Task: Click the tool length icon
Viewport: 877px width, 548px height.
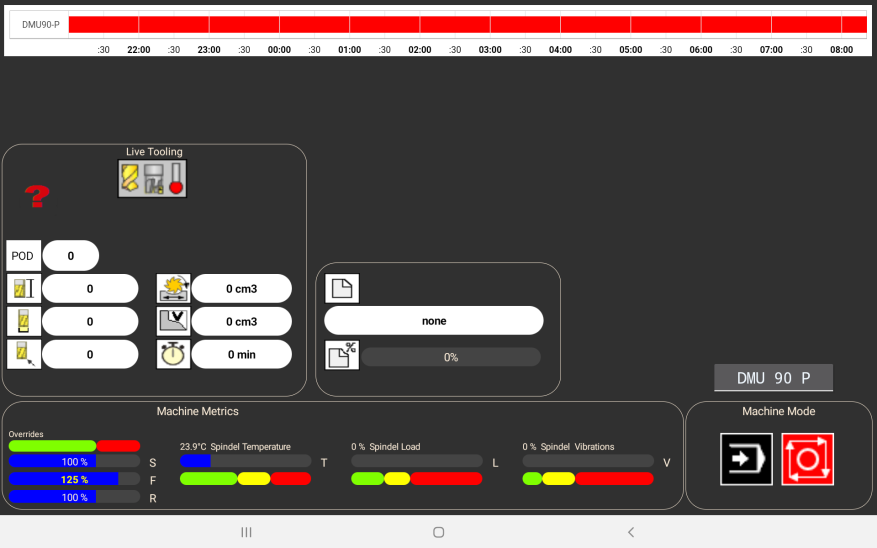Action: tap(23, 289)
